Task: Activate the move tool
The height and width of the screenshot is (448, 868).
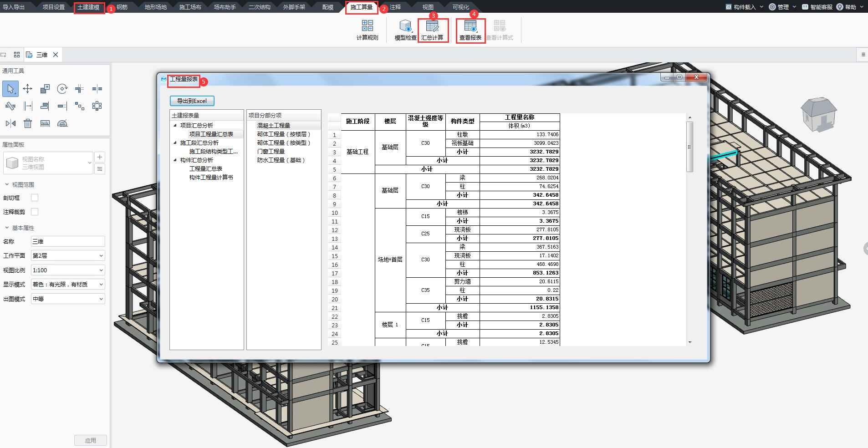Action: 27,89
